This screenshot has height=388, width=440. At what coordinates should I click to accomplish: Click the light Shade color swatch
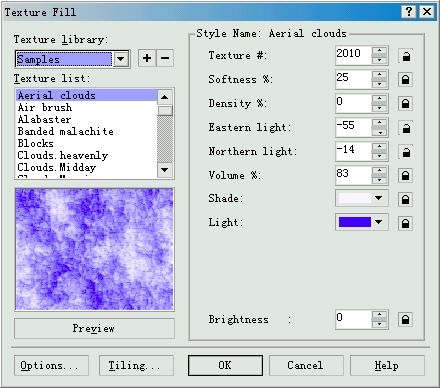(x=354, y=198)
